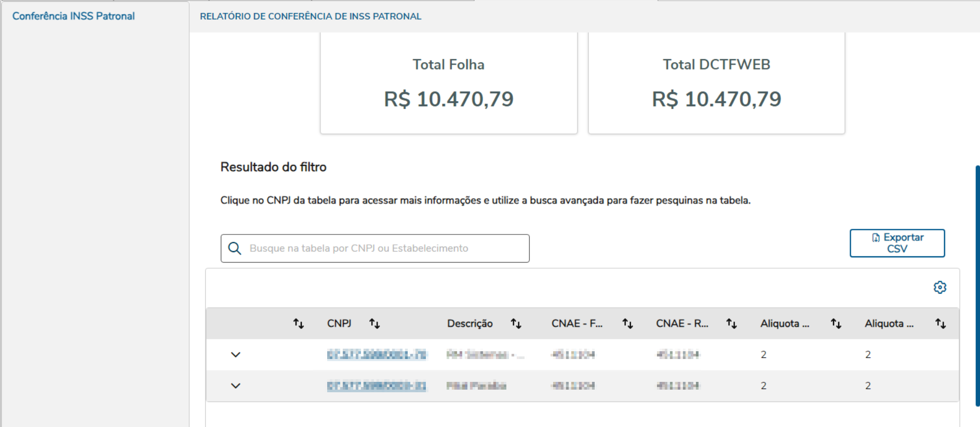This screenshot has width=980, height=427.
Task: Expand the second table row chevron
Action: tap(236, 386)
